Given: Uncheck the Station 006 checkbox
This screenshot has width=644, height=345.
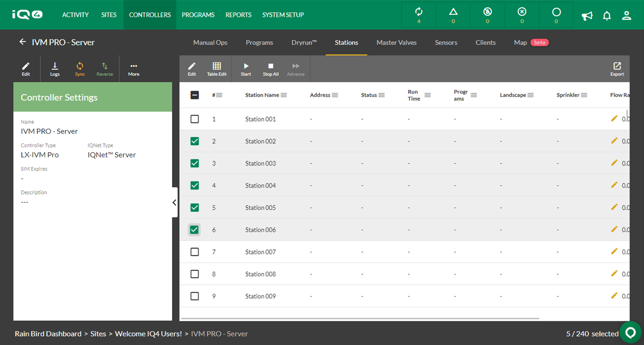Looking at the screenshot, I should (x=195, y=230).
